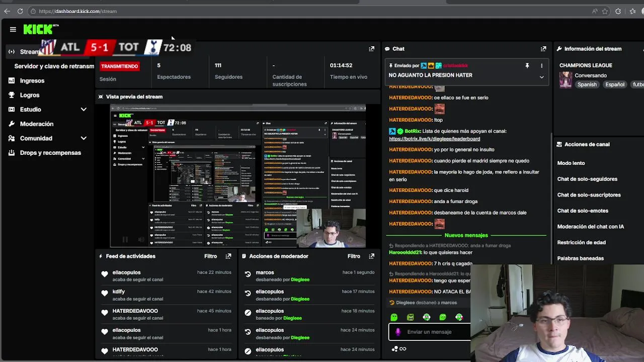This screenshot has height=362, width=644.
Task: Open Palabras baneadas setting
Action: click(581, 258)
